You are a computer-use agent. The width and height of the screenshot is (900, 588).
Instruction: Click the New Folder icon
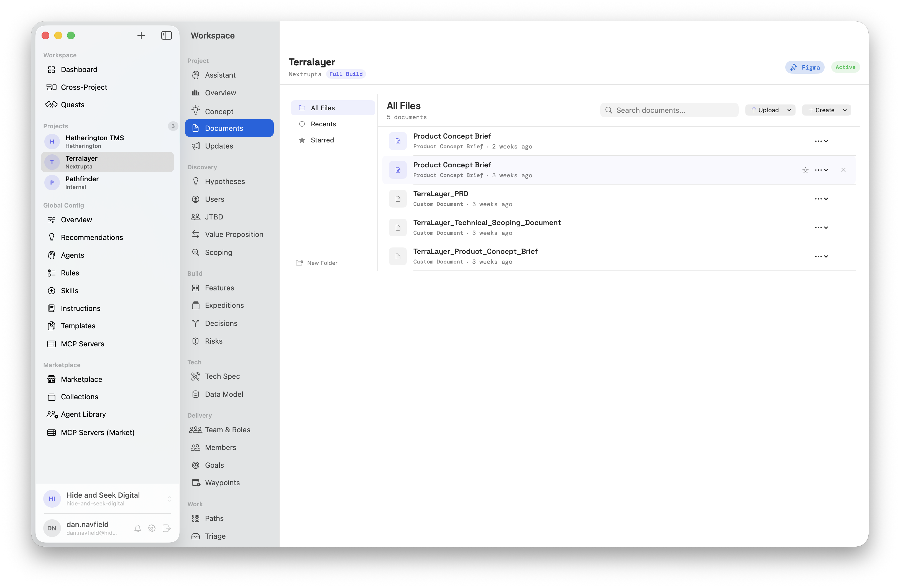click(x=299, y=263)
